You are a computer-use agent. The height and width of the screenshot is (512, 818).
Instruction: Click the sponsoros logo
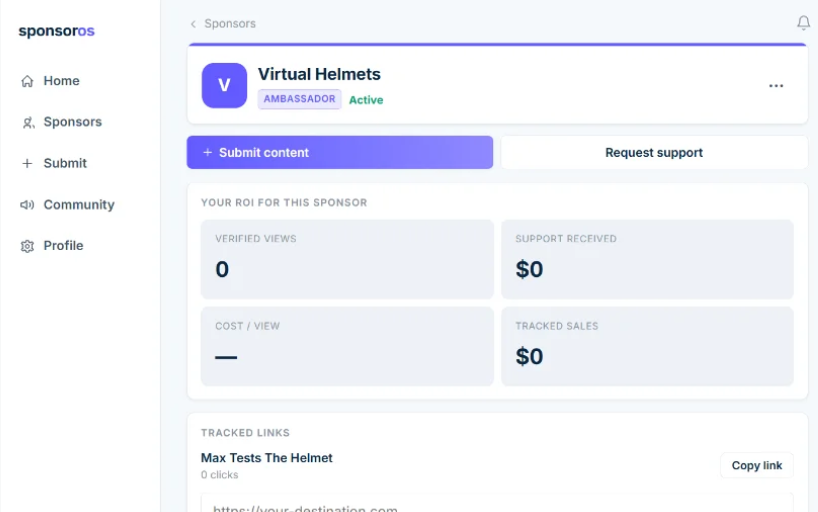tap(56, 31)
